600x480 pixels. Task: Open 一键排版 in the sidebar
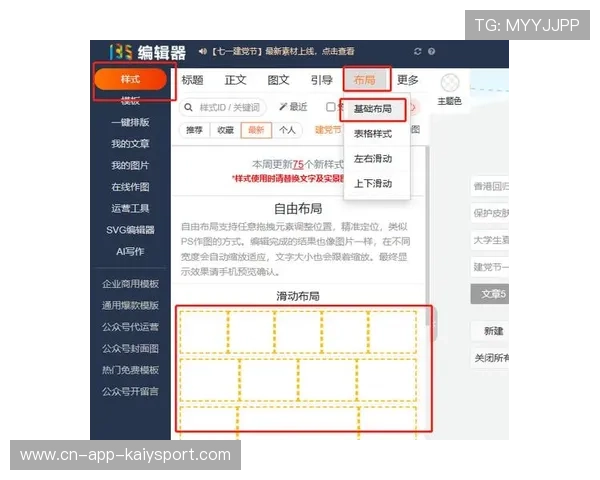130,122
